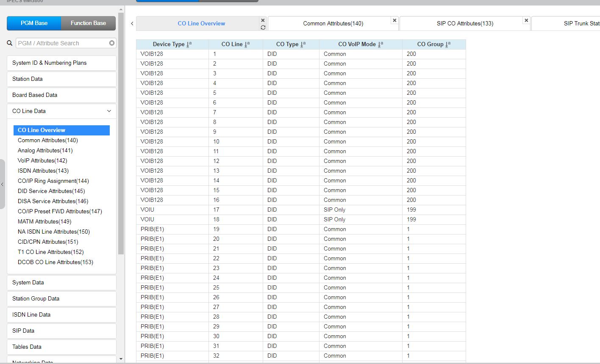The width and height of the screenshot is (600, 364).
Task: Close the Common Attributes(140) tab
Action: (394, 20)
